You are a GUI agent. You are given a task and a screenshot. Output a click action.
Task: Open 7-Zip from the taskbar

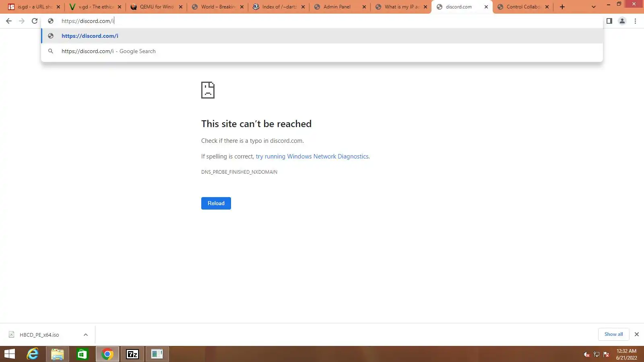(132, 354)
